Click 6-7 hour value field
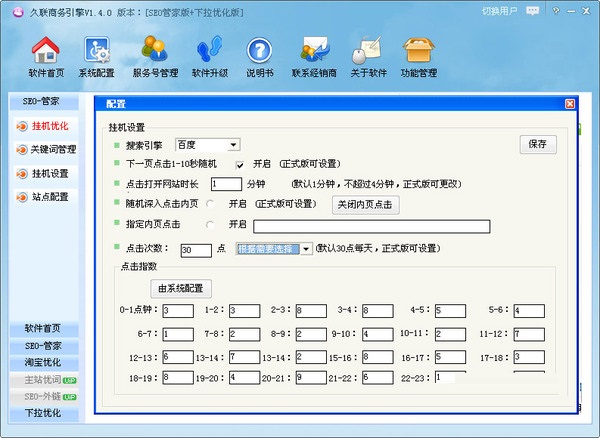Image resolution: width=600 pixels, height=438 pixels. coord(178,334)
